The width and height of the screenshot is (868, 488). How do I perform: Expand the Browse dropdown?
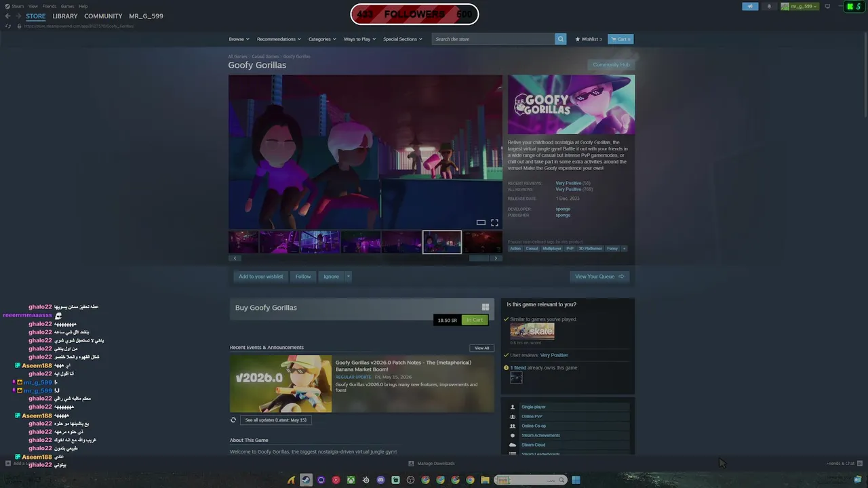[239, 39]
